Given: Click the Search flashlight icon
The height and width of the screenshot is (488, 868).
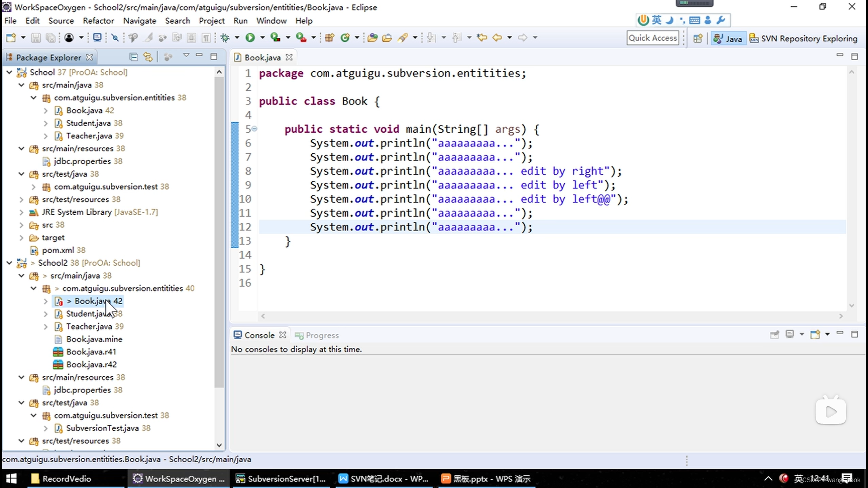Looking at the screenshot, I should tap(402, 38).
